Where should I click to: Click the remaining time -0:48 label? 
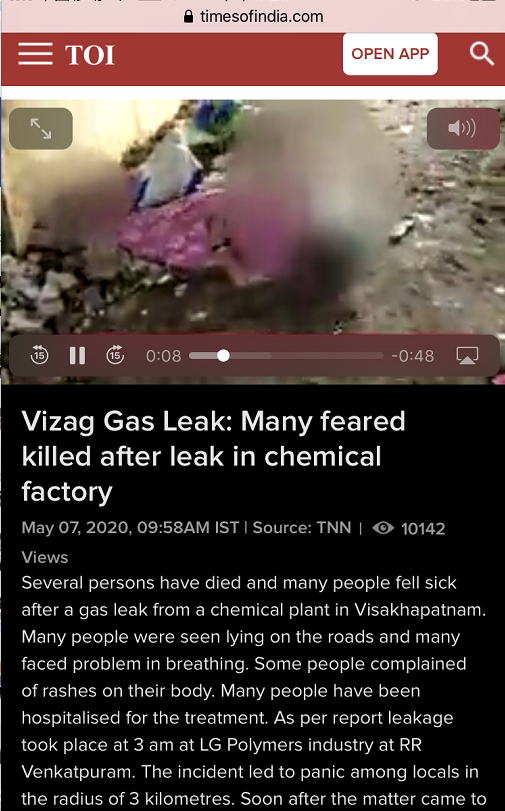tap(412, 356)
